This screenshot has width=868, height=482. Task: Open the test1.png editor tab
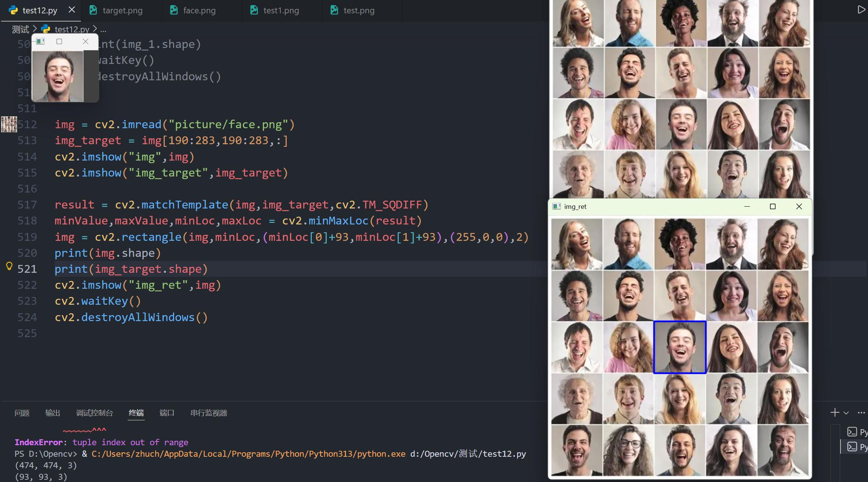281,10
